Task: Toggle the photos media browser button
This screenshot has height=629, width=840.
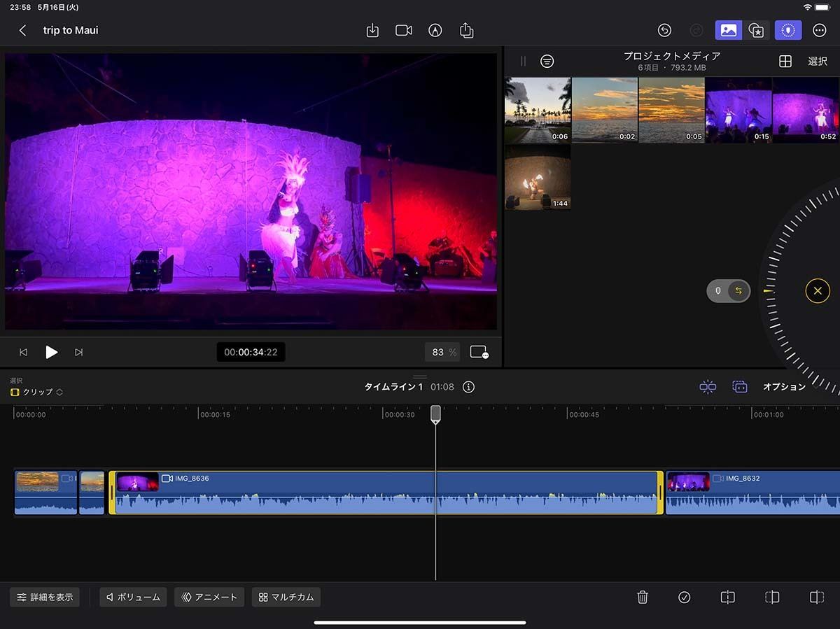Action: [728, 30]
